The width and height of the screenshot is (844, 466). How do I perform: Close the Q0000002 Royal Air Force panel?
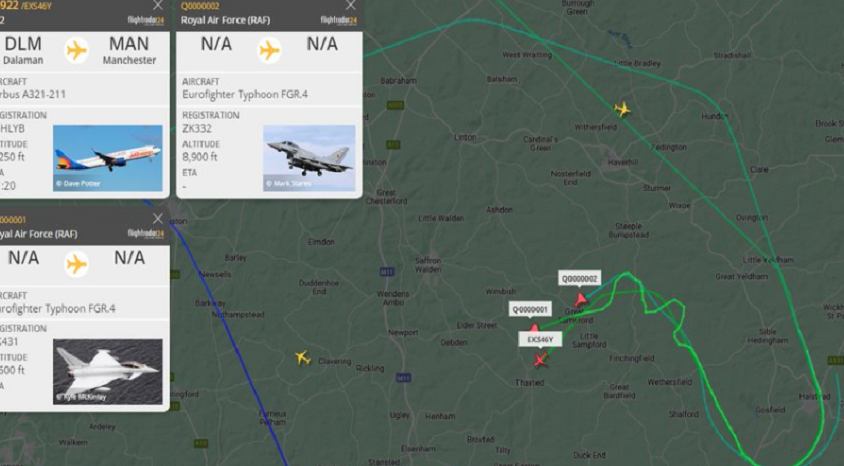click(350, 5)
